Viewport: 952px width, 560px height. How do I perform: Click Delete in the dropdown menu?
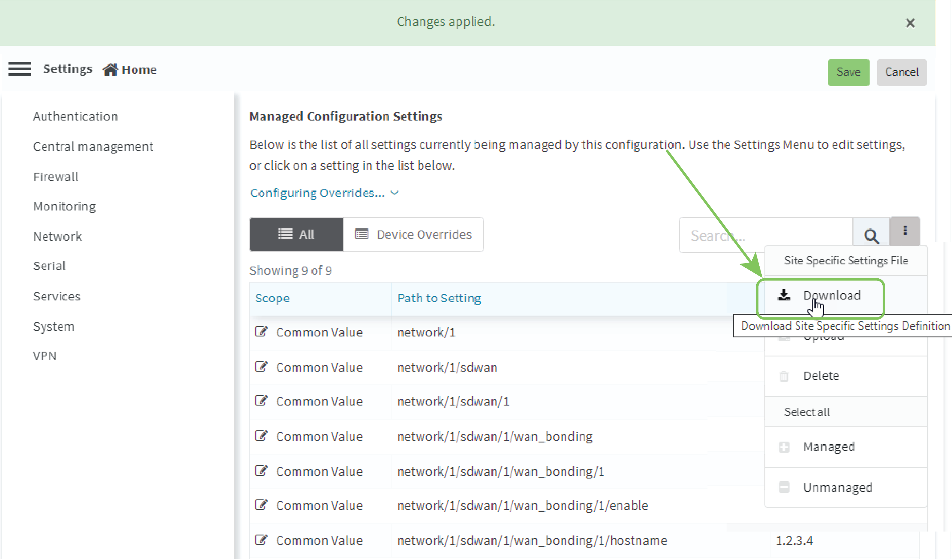pos(821,376)
